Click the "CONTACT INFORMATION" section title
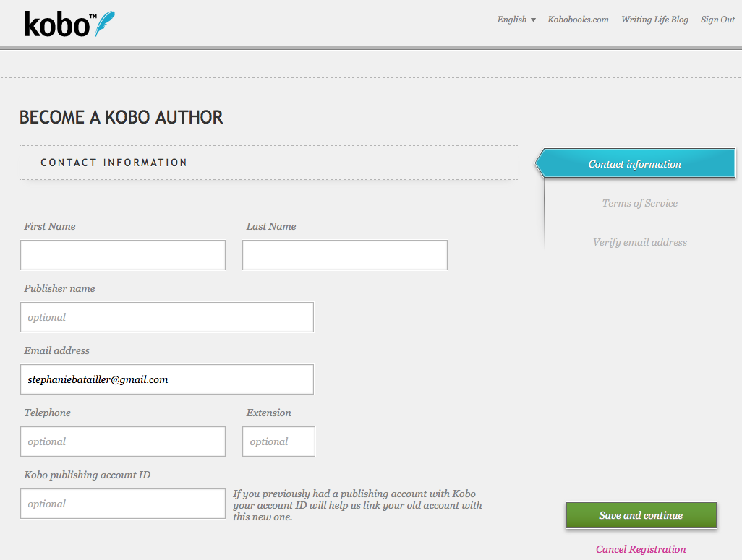The height and width of the screenshot is (560, 742). (114, 163)
